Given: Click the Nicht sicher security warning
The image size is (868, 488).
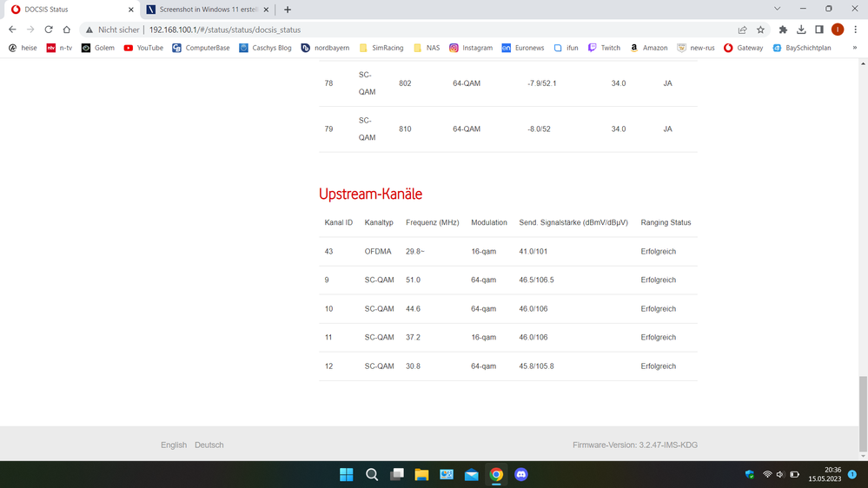Looking at the screenshot, I should pyautogui.click(x=112, y=30).
